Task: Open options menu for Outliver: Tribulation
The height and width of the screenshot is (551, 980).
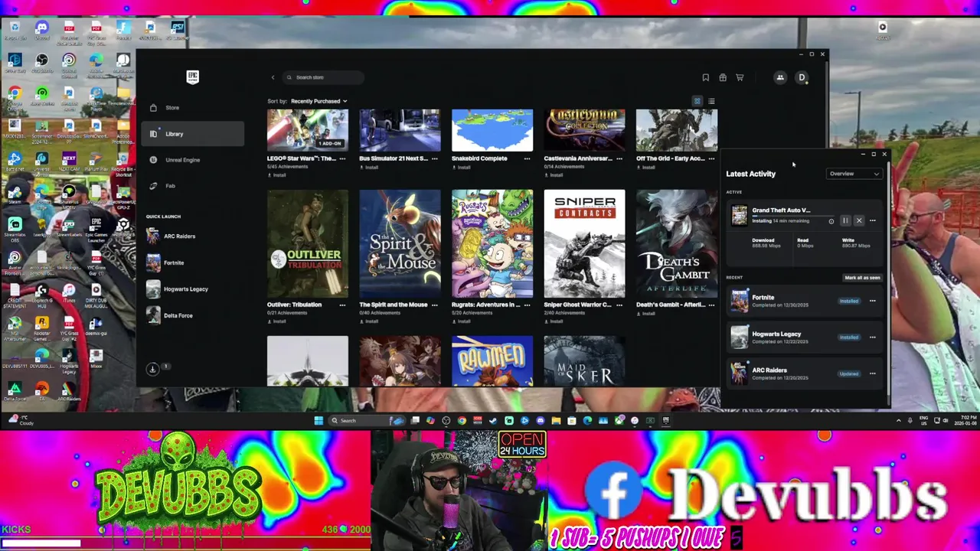Action: pyautogui.click(x=342, y=305)
